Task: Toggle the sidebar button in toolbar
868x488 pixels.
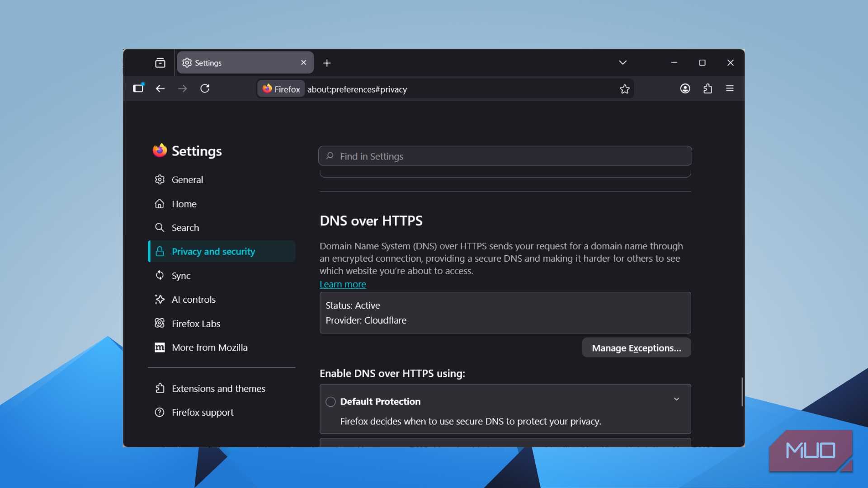Action: coord(138,88)
